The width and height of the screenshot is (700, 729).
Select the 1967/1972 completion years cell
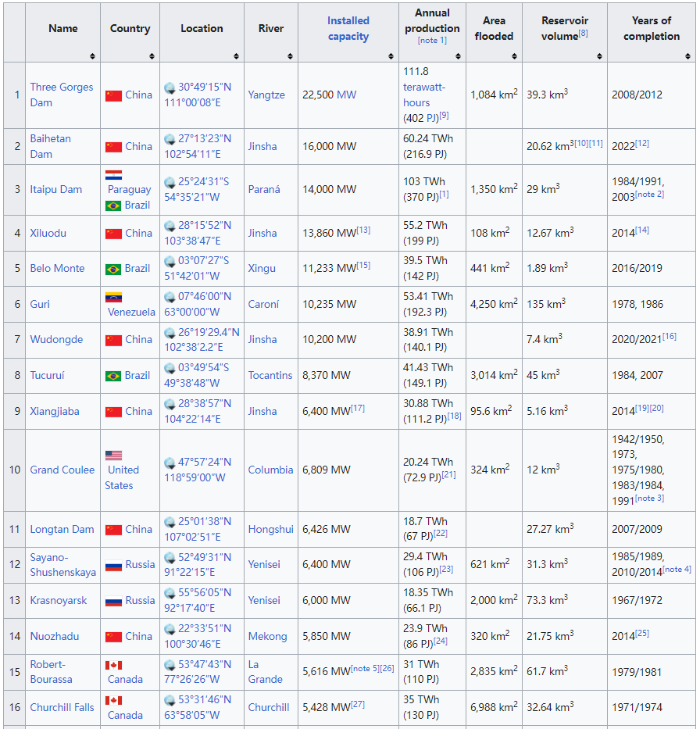point(652,600)
